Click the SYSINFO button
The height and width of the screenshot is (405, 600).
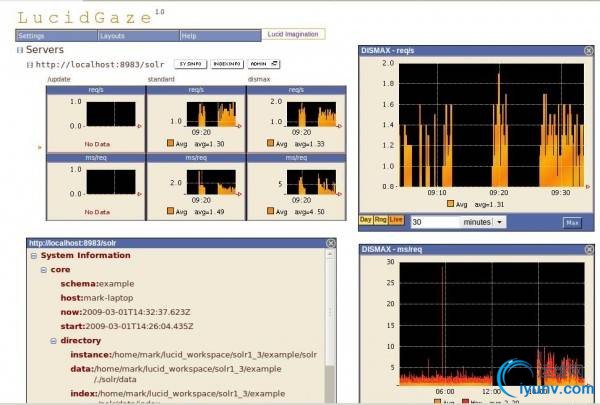tap(191, 64)
